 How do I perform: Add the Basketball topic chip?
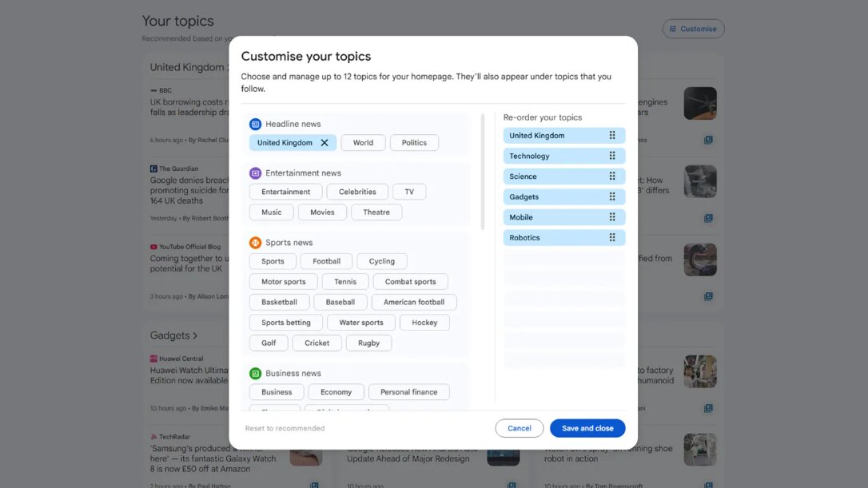click(279, 302)
